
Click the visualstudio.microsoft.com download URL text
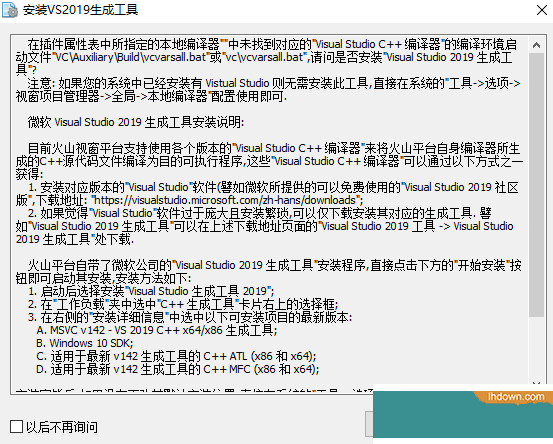(x=226, y=200)
